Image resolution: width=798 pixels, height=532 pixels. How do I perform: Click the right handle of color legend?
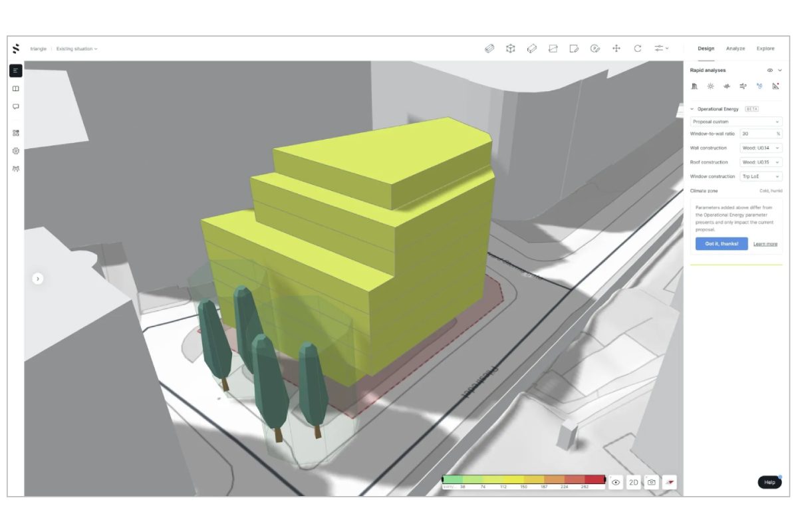tap(604, 479)
